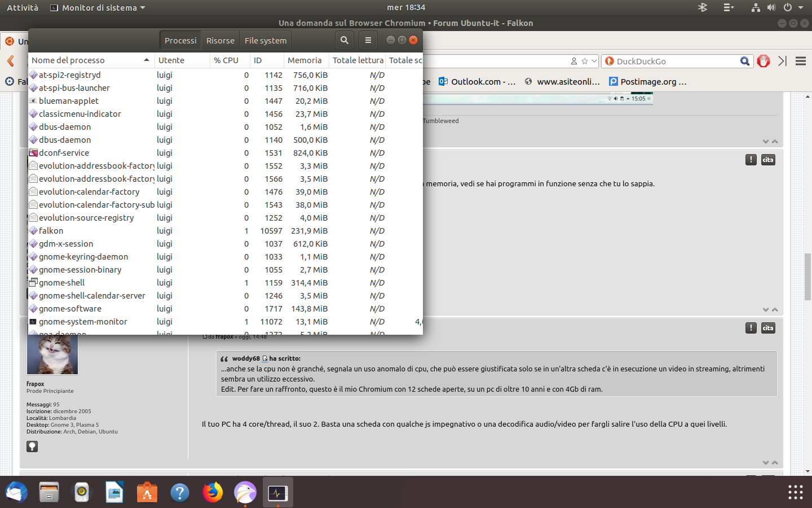Click the DuckDuckGo search magnifier icon

[x=745, y=61]
